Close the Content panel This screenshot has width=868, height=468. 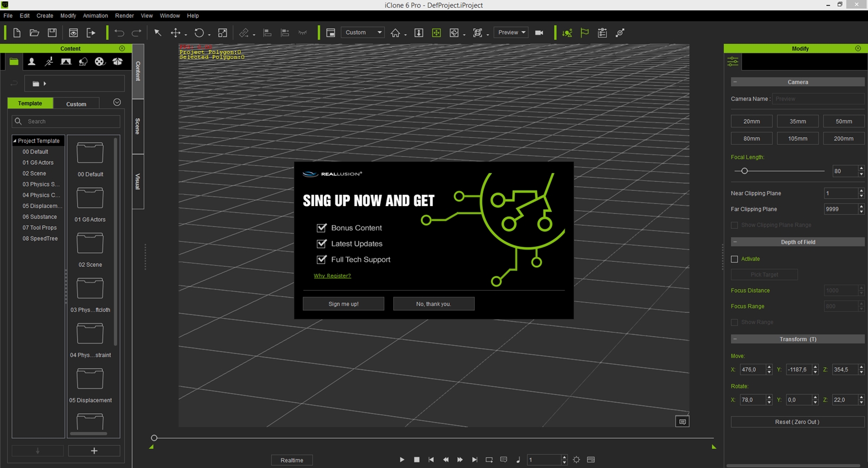(122, 48)
